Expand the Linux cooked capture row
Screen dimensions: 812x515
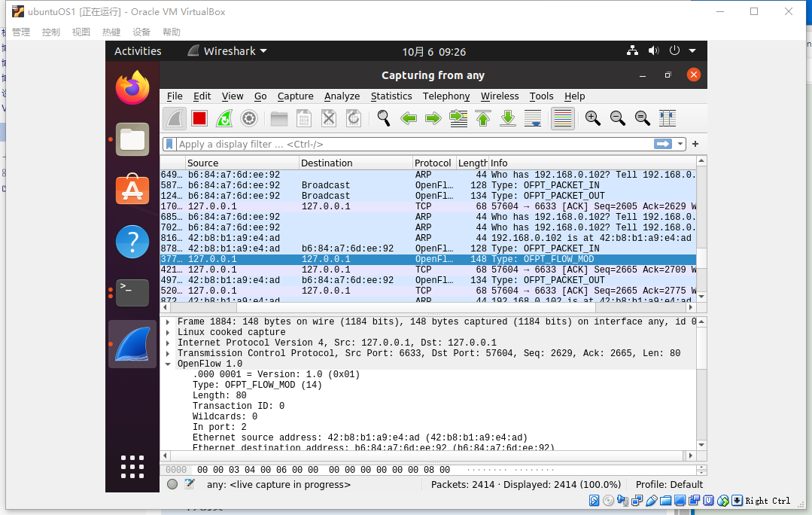pos(168,332)
